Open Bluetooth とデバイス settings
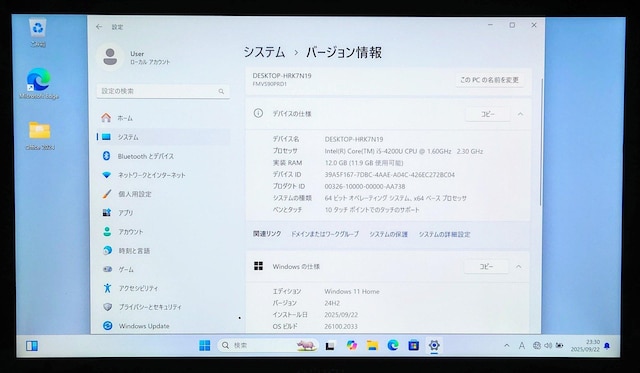 click(164, 156)
